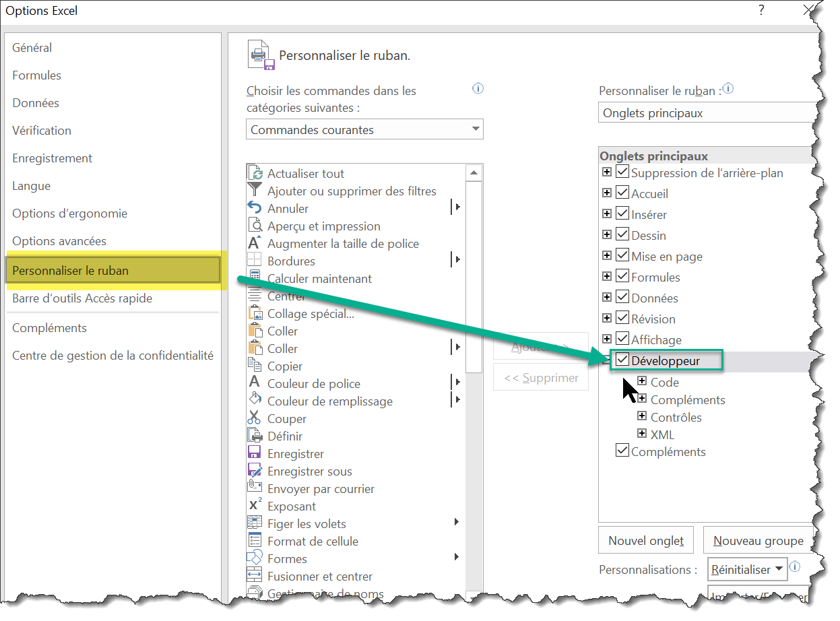The height and width of the screenshot is (621, 840).
Task: Click the Nouvel onglet button
Action: coord(646,541)
